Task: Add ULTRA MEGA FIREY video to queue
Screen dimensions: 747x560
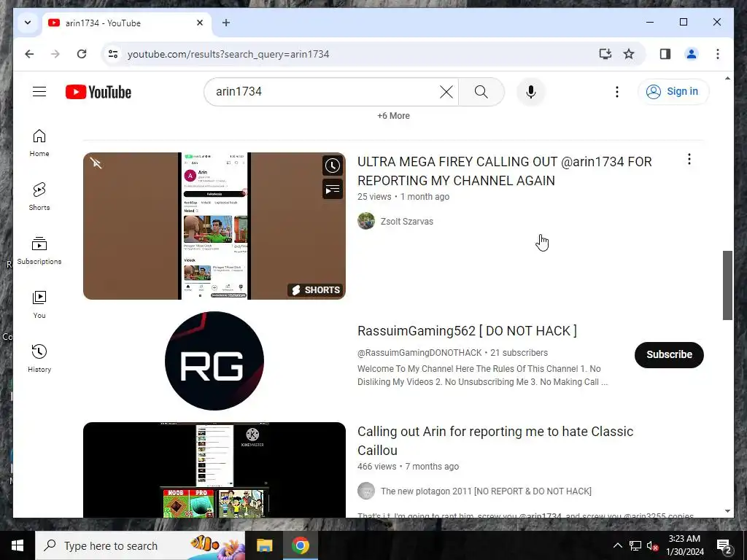Action: tap(333, 189)
